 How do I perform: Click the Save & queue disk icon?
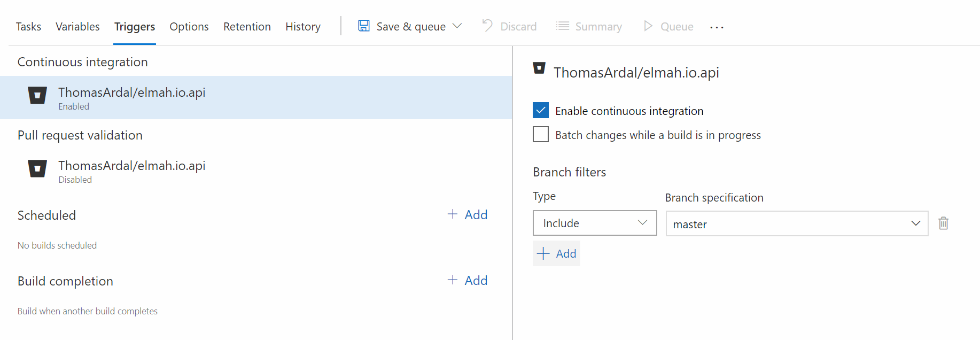pos(364,26)
